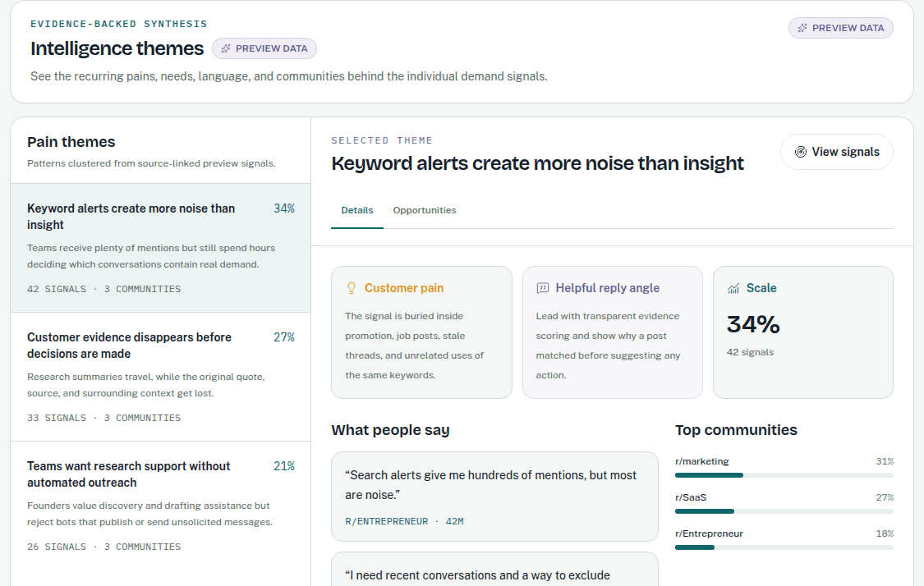Click the sparkle icon in the top-right PREVIEW DATA badge
The width and height of the screenshot is (924, 586).
pos(802,28)
